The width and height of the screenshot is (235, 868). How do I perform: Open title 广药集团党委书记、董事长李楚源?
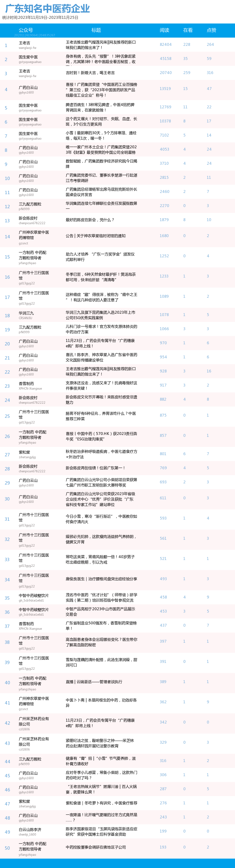[102, 178]
